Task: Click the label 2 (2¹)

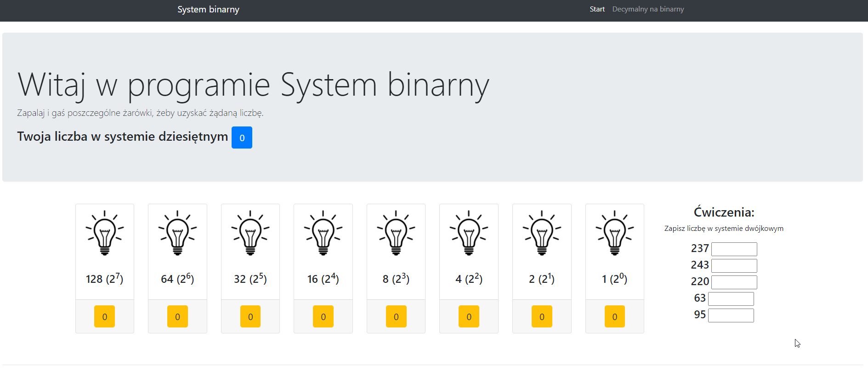Action: pos(542,279)
